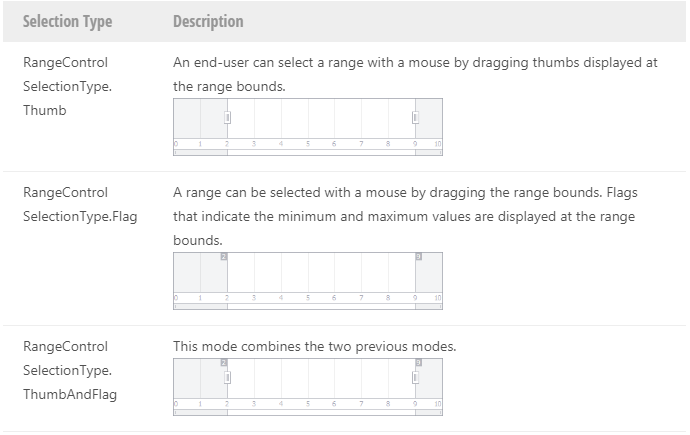The image size is (690, 435).
Task: Click right thumb in Thumb mode range control
Action: (415, 118)
